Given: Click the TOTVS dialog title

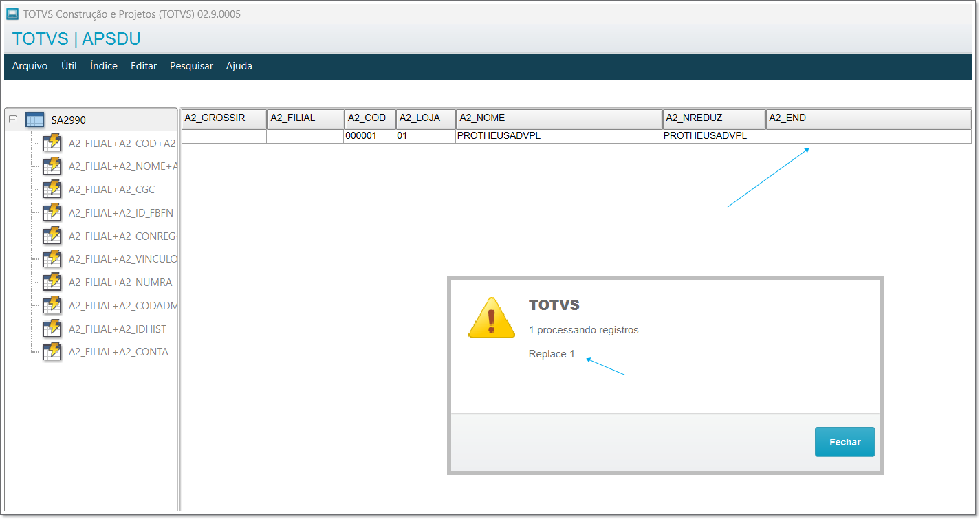Looking at the screenshot, I should (554, 305).
